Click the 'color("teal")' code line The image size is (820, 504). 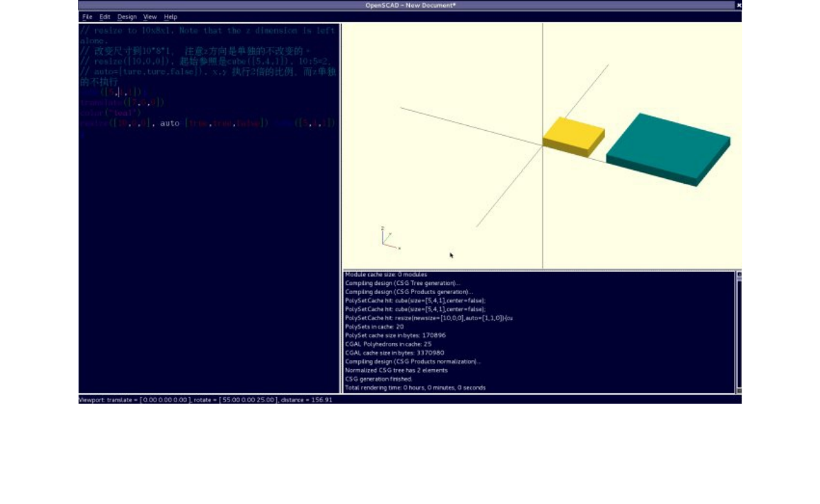click(x=111, y=113)
